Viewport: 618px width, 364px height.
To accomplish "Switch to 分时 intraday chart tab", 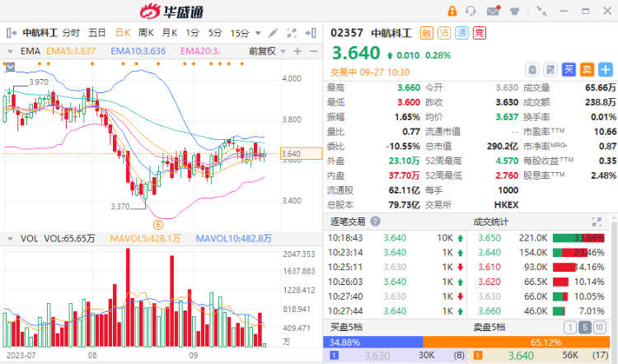I will pyautogui.click(x=71, y=33).
